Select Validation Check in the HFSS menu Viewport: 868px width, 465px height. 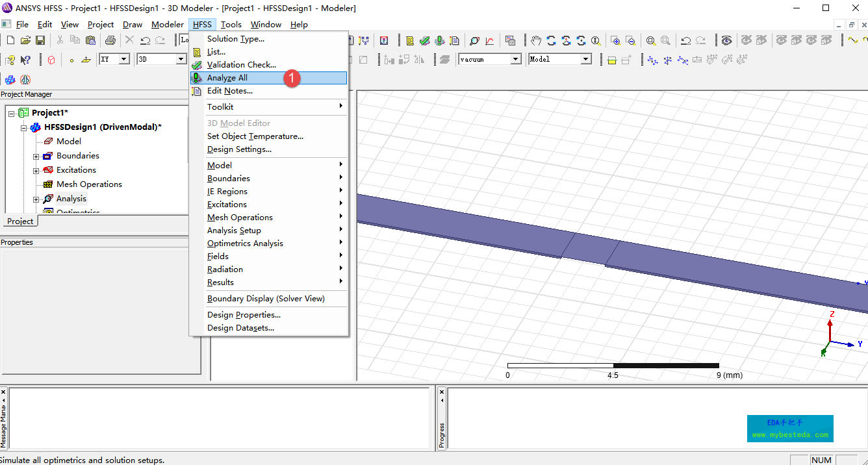(x=241, y=65)
